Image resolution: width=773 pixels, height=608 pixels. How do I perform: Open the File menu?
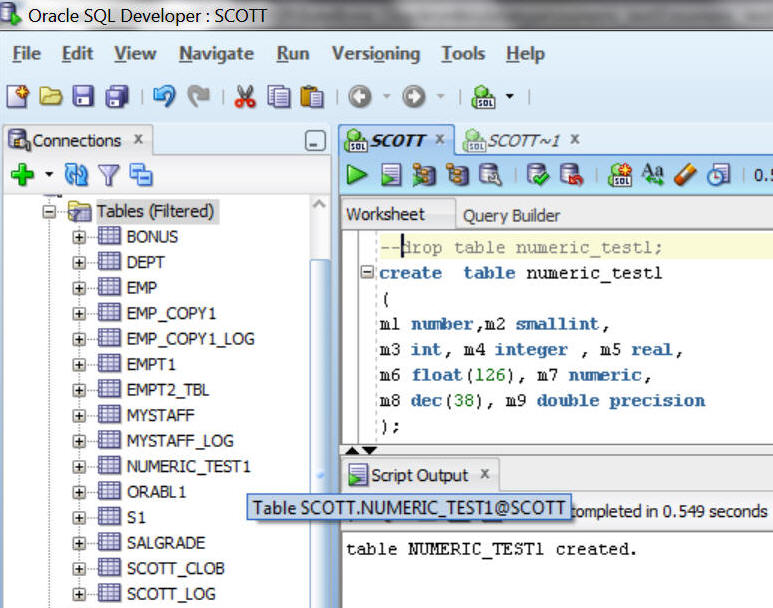click(27, 53)
